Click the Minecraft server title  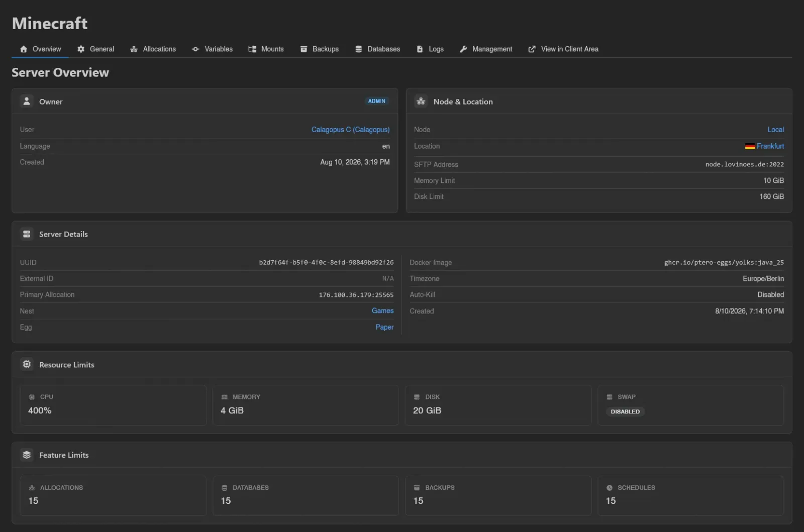(x=50, y=23)
